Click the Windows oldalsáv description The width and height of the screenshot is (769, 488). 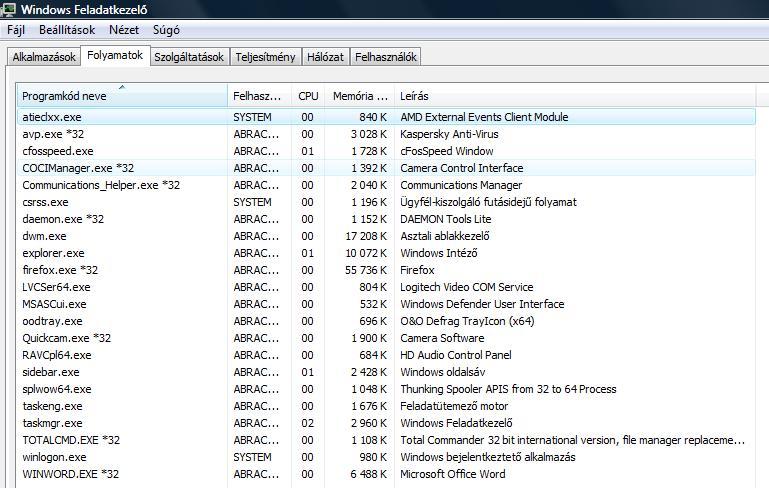(443, 372)
